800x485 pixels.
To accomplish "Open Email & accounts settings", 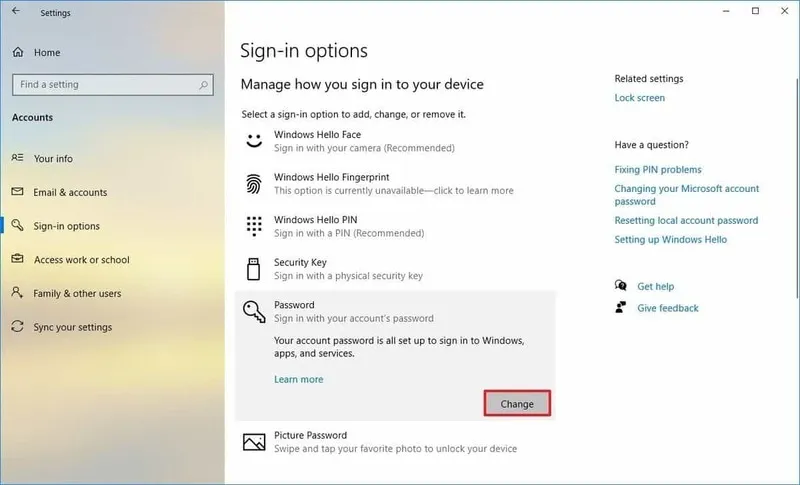I will click(x=70, y=192).
